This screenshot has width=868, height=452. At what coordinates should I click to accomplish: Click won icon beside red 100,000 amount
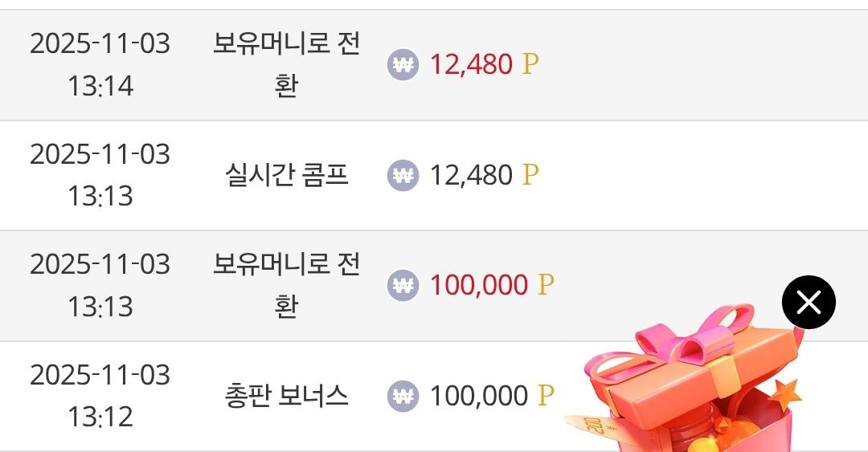(x=403, y=285)
